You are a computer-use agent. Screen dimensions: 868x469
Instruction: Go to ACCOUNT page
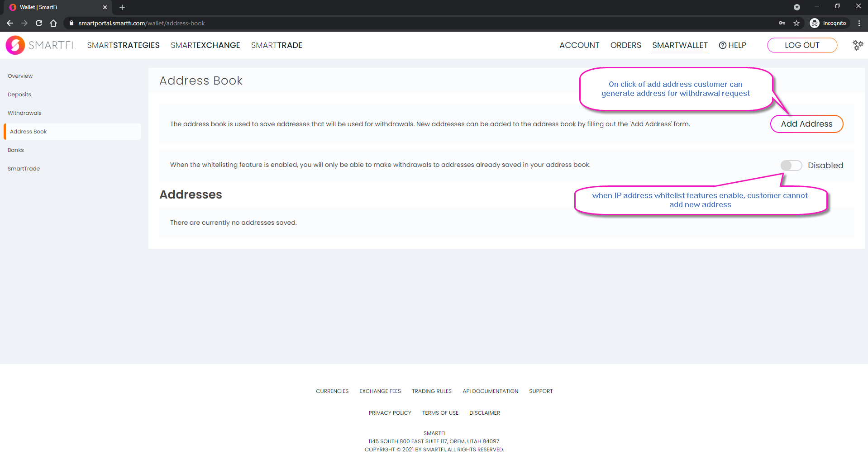point(579,45)
